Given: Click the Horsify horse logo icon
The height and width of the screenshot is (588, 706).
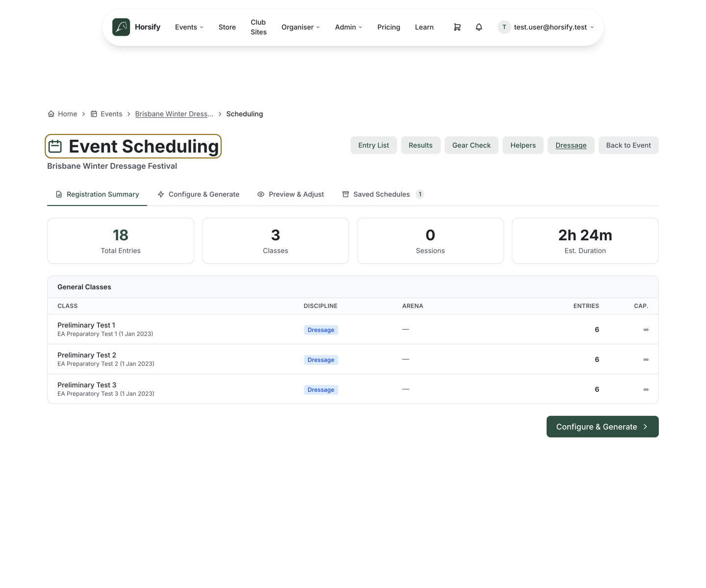Looking at the screenshot, I should tap(121, 27).
